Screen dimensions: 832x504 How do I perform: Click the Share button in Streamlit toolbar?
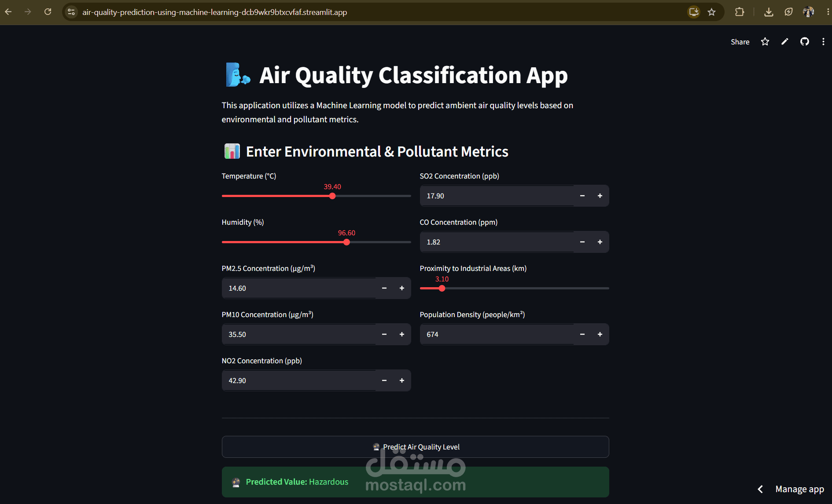[740, 42]
